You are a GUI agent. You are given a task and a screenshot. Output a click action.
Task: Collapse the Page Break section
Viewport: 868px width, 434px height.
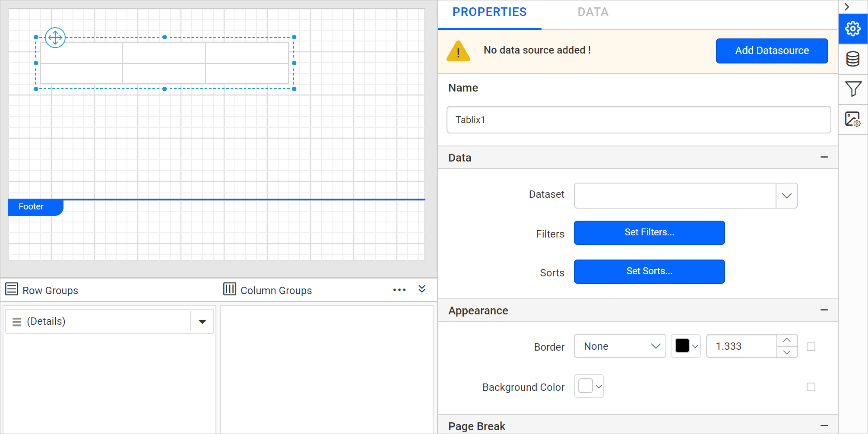(x=824, y=426)
